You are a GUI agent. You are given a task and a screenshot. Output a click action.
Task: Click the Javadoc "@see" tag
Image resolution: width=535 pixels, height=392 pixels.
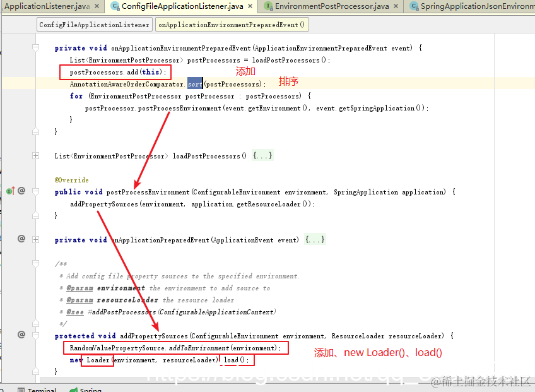pos(75,312)
